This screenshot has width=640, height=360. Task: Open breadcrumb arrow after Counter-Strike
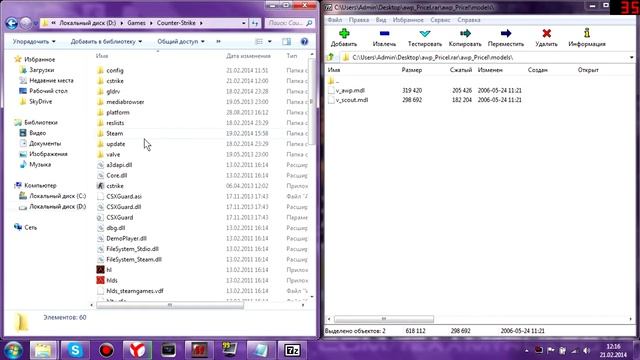201,23
